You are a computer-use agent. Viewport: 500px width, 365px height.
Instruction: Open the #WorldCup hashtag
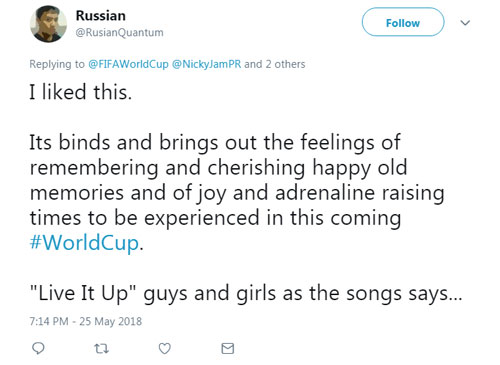click(84, 243)
